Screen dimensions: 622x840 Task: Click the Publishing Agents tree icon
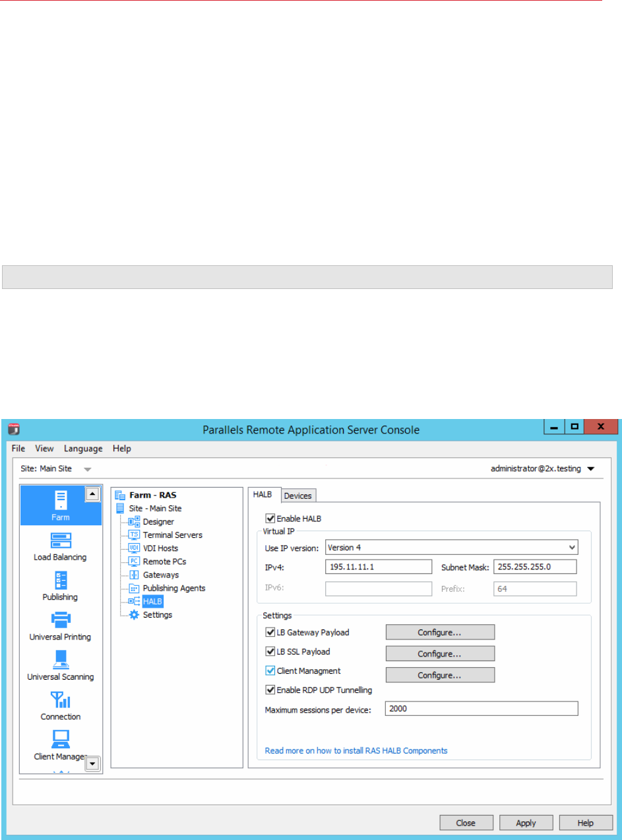click(134, 588)
